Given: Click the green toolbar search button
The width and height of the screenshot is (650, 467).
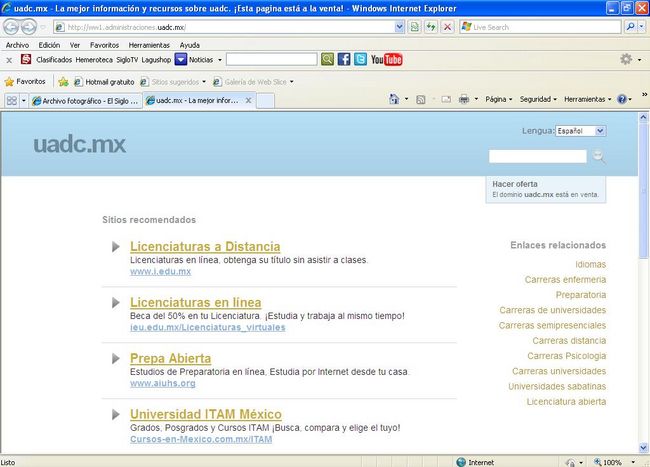Looking at the screenshot, I should (x=327, y=59).
